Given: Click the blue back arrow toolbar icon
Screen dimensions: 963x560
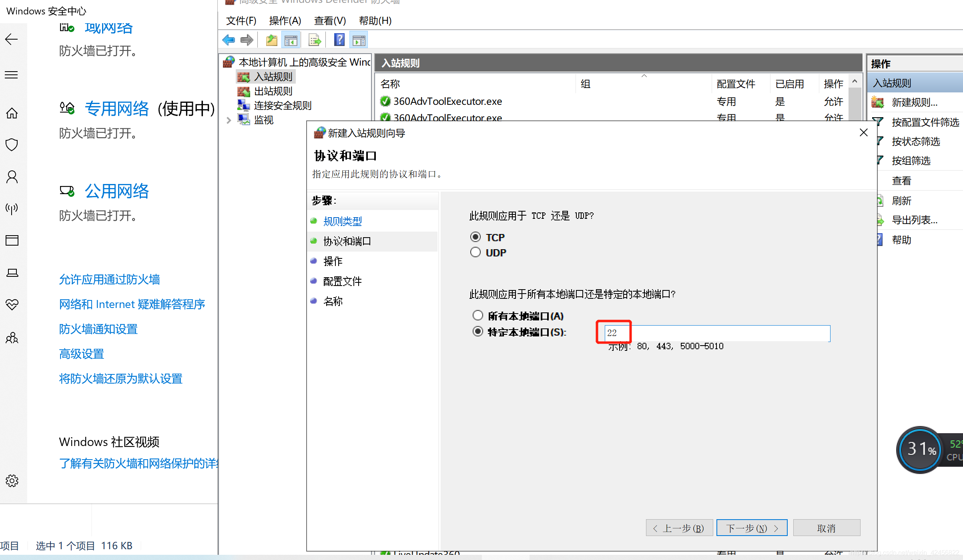Looking at the screenshot, I should (229, 40).
